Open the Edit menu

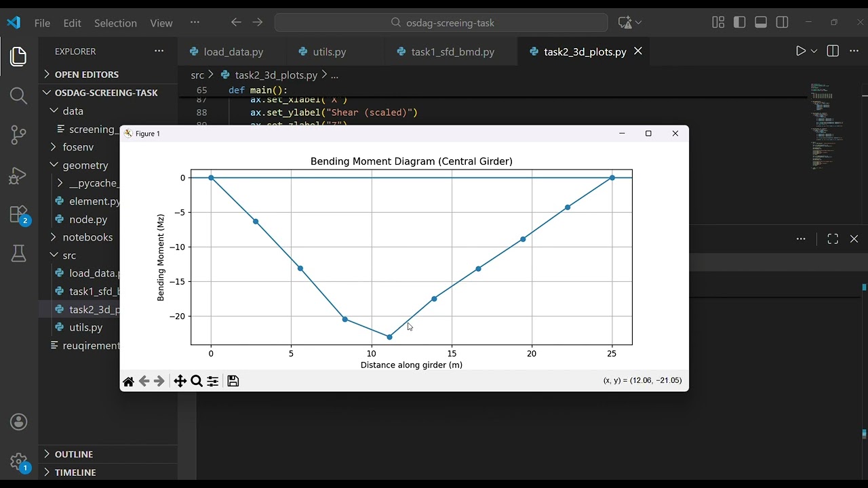point(73,22)
